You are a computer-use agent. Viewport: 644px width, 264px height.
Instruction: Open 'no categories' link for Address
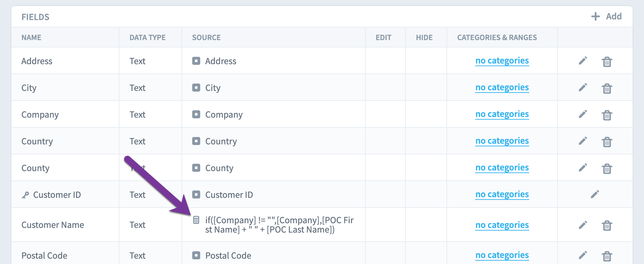pyautogui.click(x=502, y=61)
